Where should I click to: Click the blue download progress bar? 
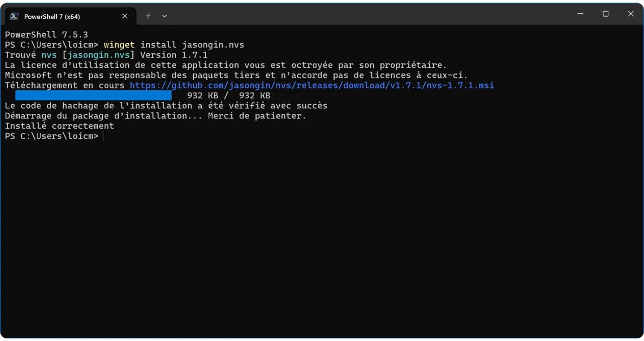pyautogui.click(x=93, y=96)
